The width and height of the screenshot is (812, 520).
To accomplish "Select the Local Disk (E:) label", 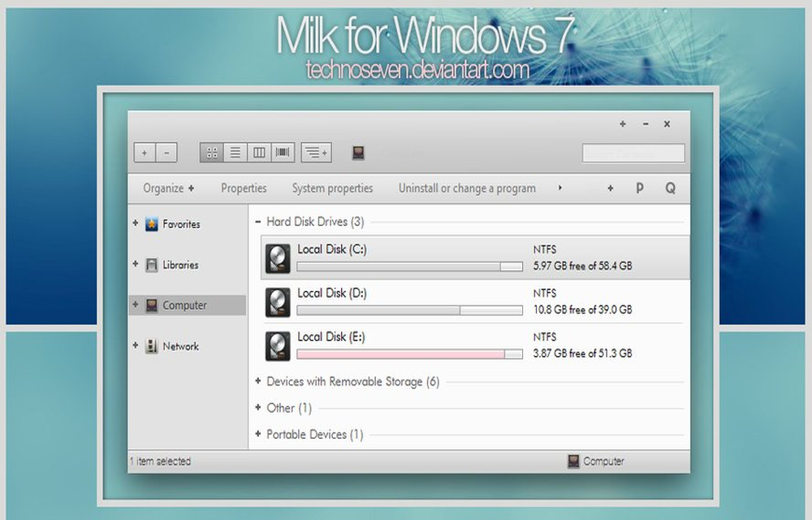I will 331,336.
